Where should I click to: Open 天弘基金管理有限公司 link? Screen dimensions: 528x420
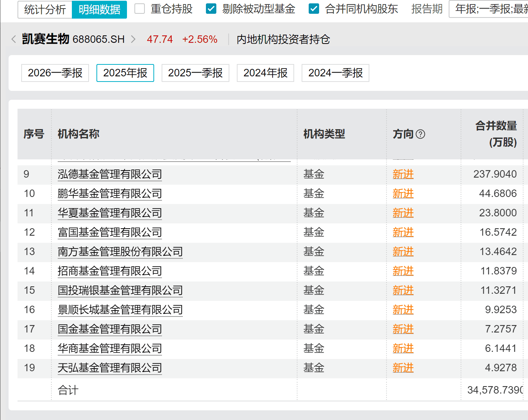pos(110,368)
